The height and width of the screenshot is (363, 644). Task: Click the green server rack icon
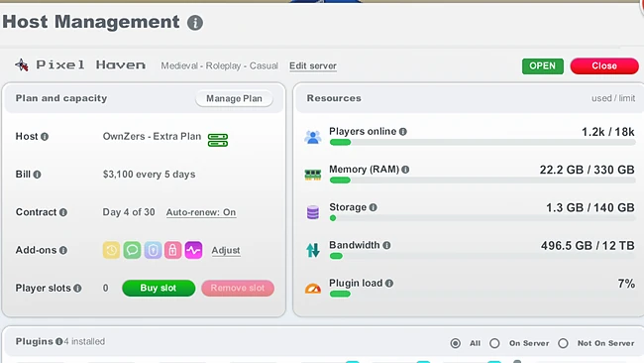pos(218,140)
